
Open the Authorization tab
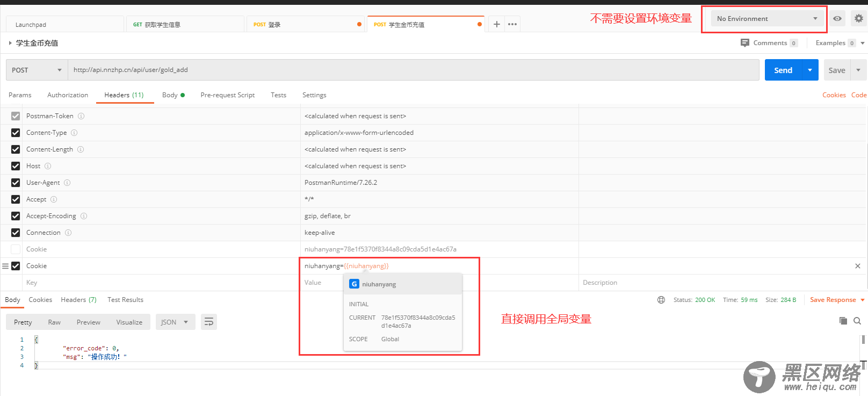click(x=68, y=95)
